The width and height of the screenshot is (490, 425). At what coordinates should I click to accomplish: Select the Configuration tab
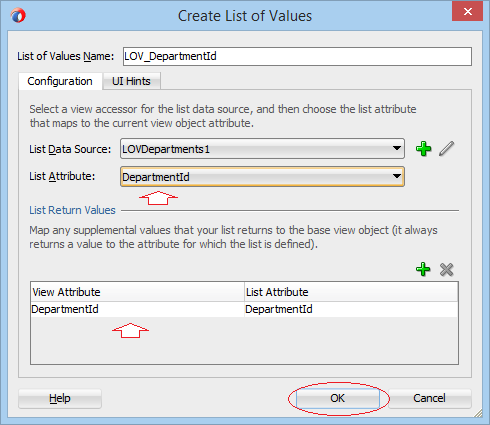click(60, 81)
